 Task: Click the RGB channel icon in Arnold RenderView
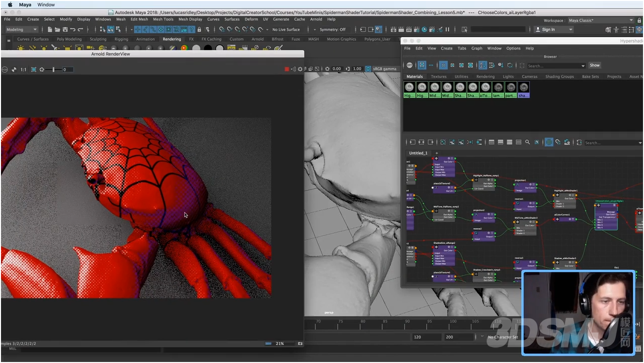pyautogui.click(x=5, y=69)
